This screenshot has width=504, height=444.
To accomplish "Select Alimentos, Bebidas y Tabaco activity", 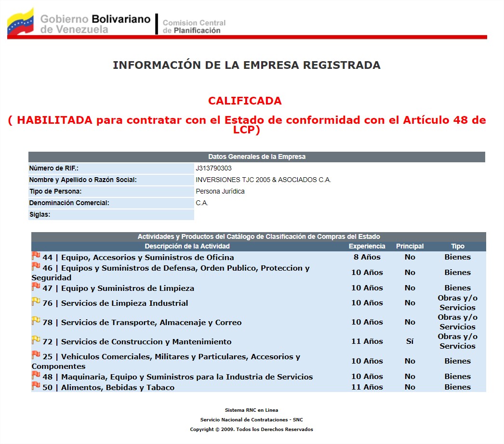I will click(x=108, y=388).
